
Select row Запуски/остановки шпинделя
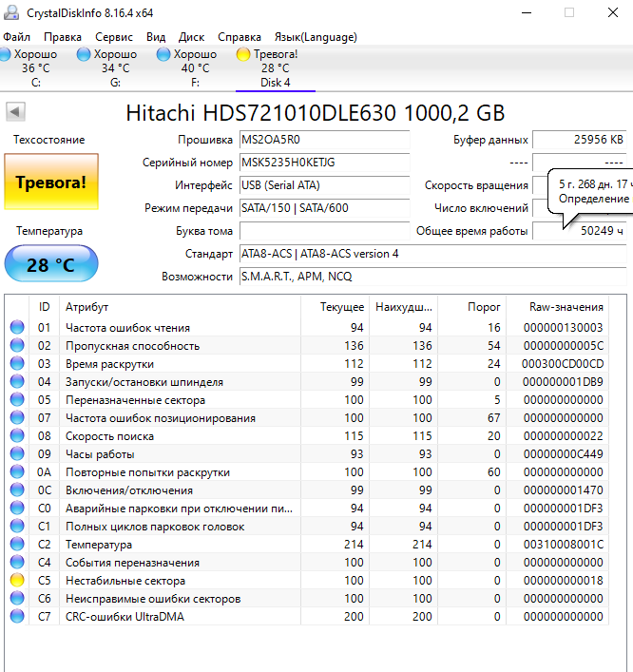[x=307, y=381]
